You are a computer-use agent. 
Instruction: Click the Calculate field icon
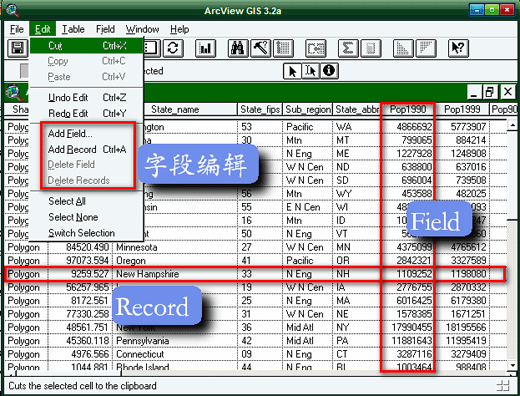click(371, 48)
